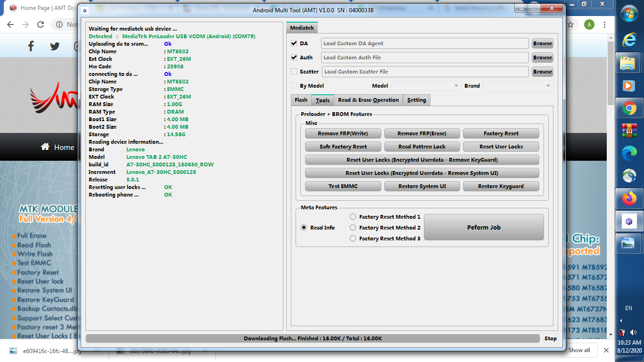Open Firefox from the taskbar

[x=628, y=198]
